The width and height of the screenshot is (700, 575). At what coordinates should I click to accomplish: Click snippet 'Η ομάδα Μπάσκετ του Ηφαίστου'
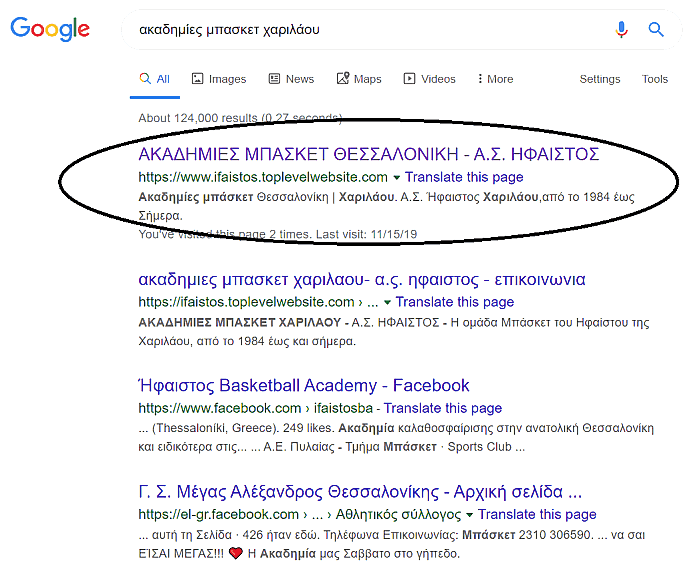[x=538, y=322]
